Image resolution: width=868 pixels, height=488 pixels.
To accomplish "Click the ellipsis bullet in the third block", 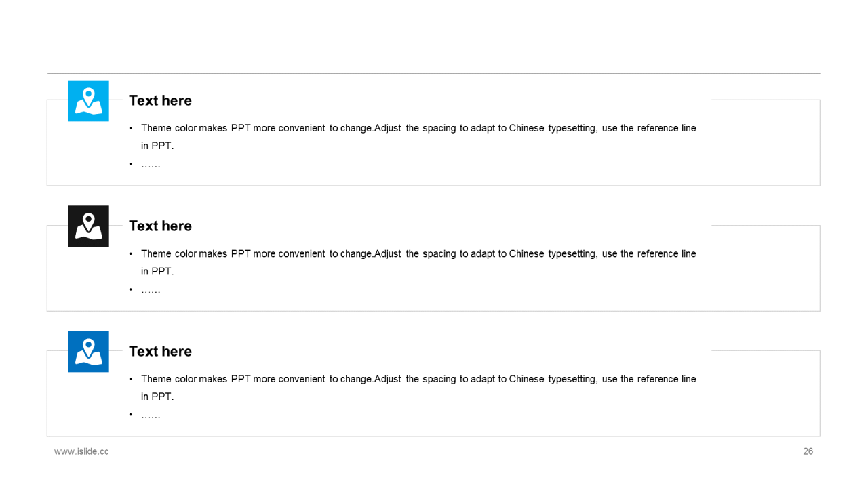I will pos(151,415).
